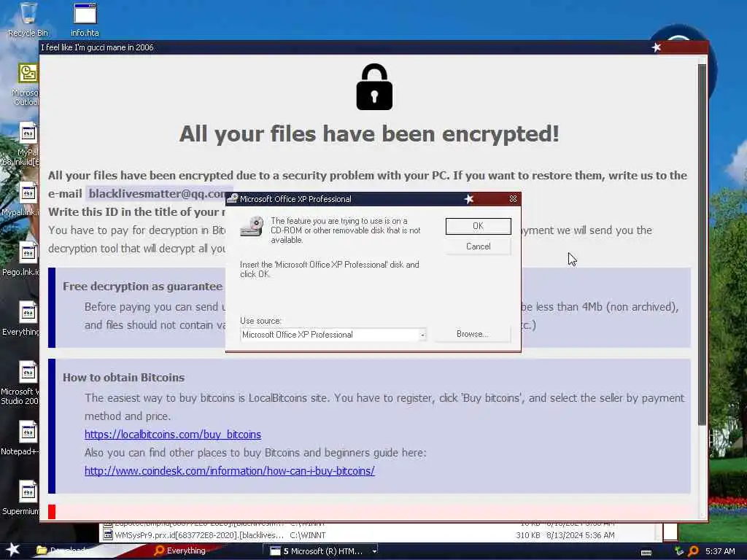This screenshot has height=560, width=747.
Task: Select the Notepad++ desktop icon
Action: [x=23, y=438]
